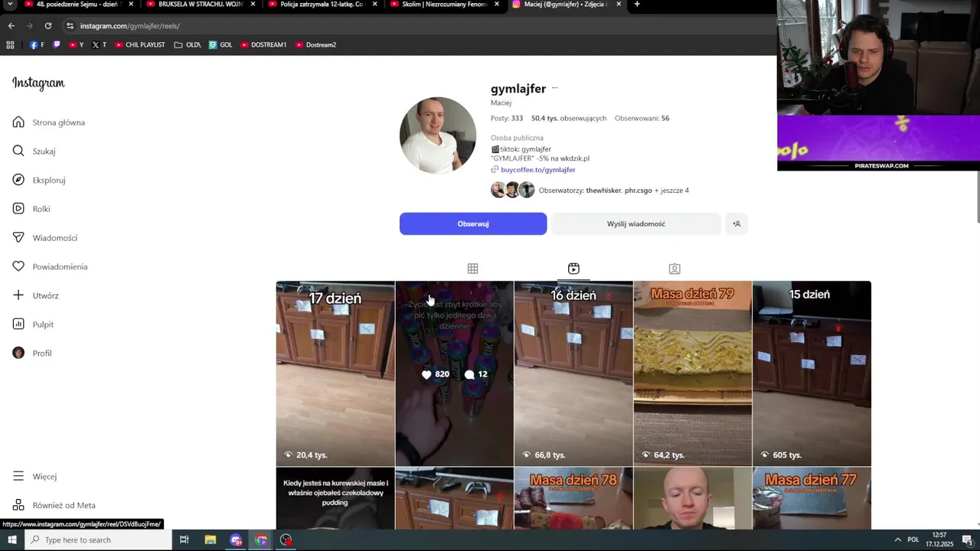Screen dimensions: 980x551
Task: Open X T bookmark
Action: (99, 45)
